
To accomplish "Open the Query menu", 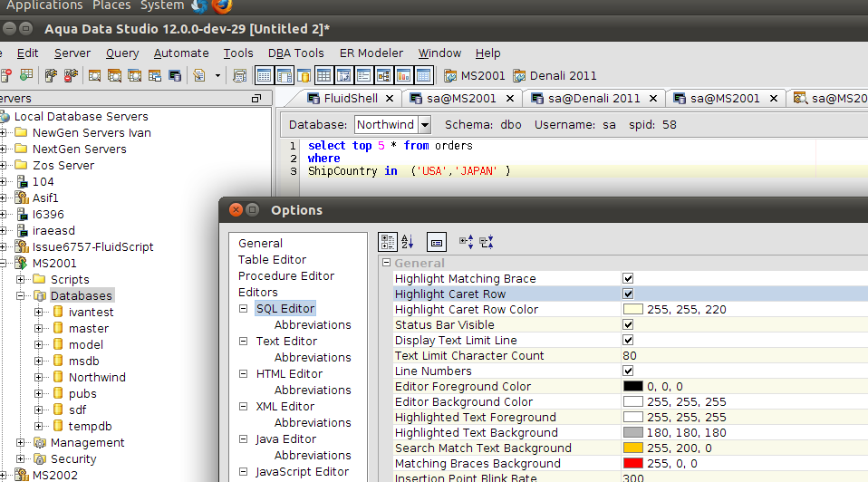I will 122,53.
